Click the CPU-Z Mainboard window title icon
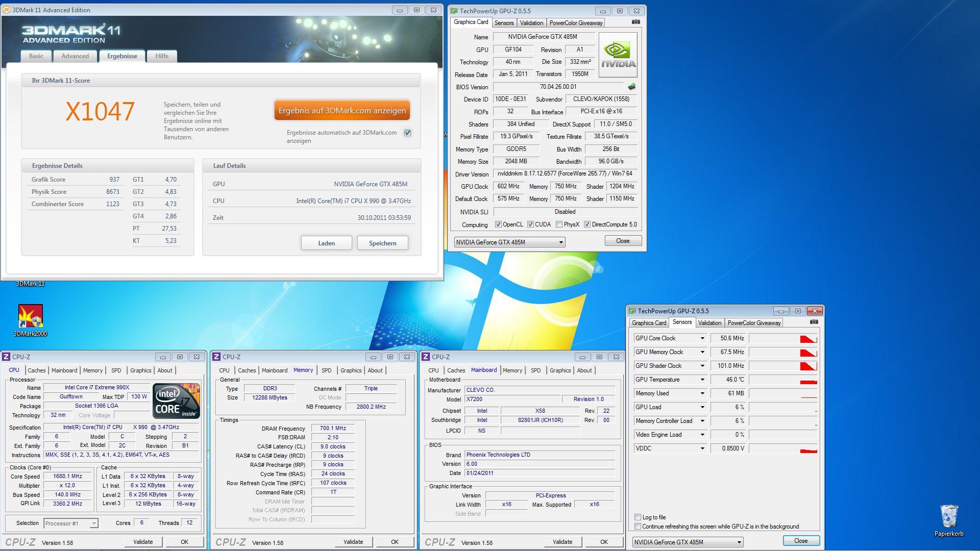The width and height of the screenshot is (980, 551). (x=426, y=357)
